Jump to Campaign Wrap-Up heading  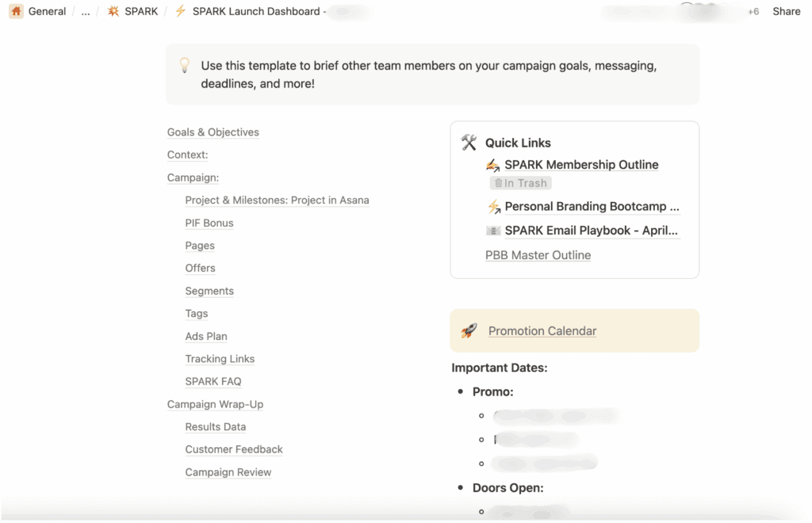[216, 404]
